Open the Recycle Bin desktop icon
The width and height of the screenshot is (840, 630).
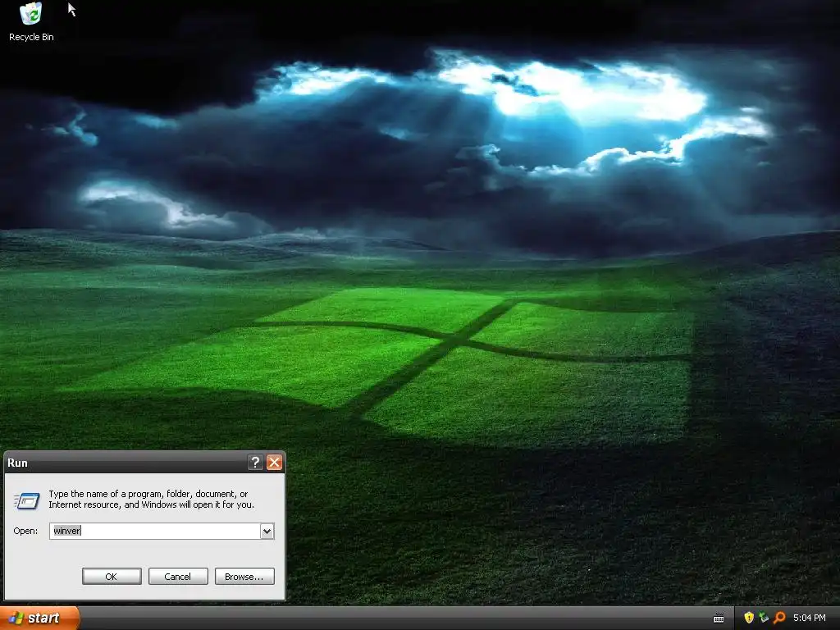[31, 22]
